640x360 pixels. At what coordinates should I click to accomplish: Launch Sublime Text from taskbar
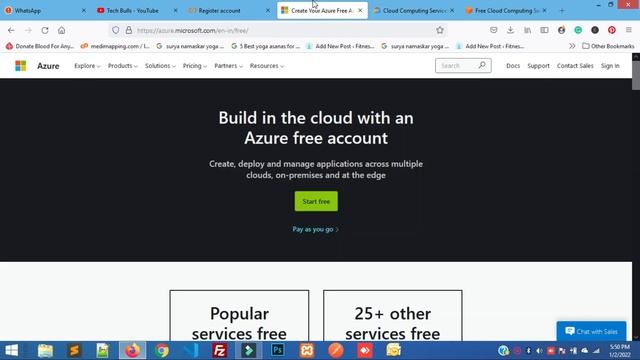coord(74,350)
